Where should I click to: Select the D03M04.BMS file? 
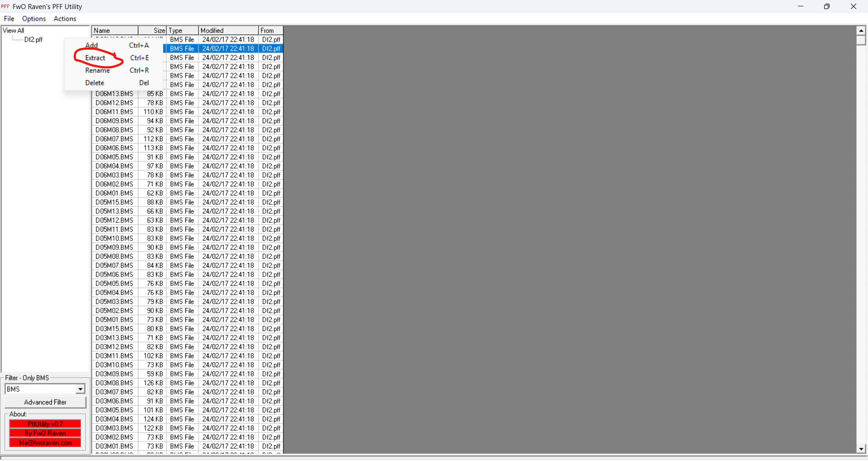point(114,419)
